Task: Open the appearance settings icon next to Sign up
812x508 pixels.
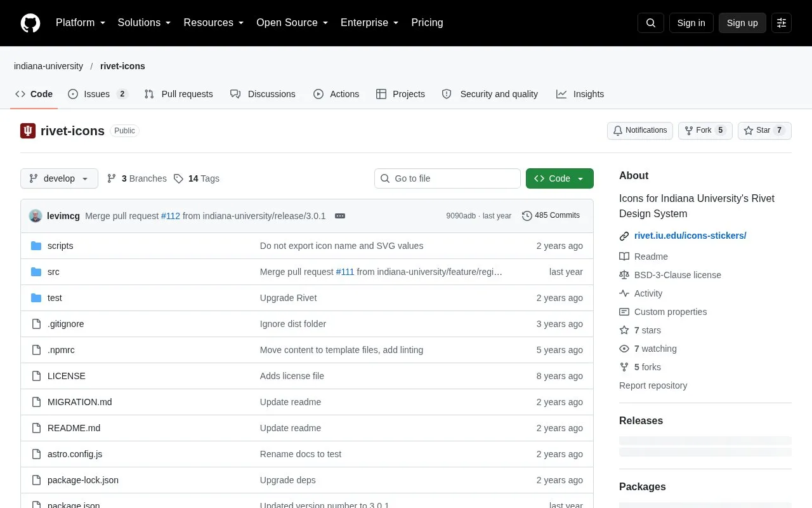Action: tap(782, 23)
